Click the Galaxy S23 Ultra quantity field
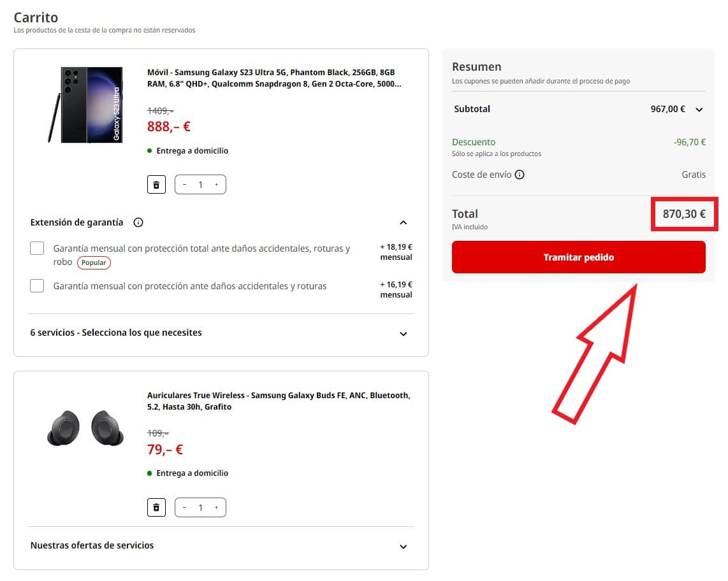The width and height of the screenshot is (728, 581). pyautogui.click(x=200, y=185)
